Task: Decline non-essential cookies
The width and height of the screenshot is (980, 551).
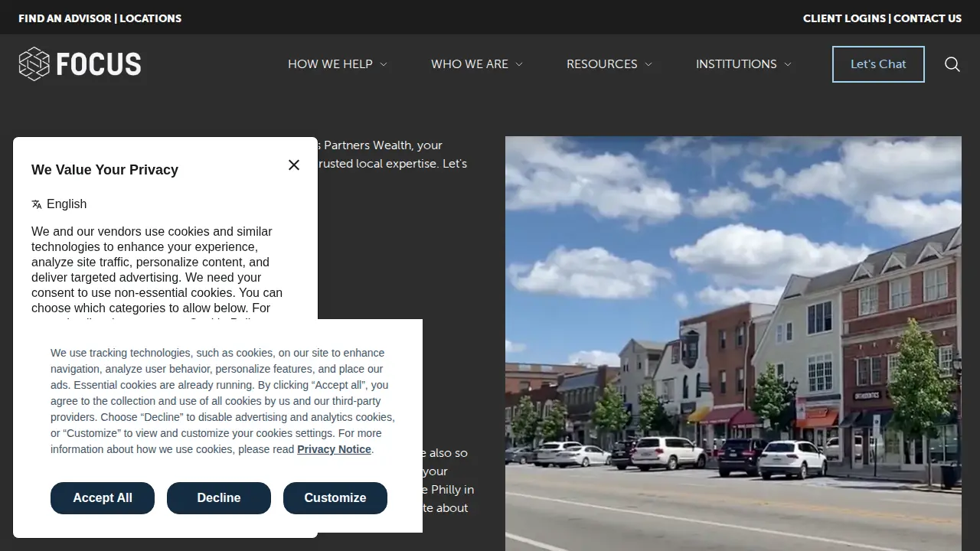Action: tap(219, 498)
